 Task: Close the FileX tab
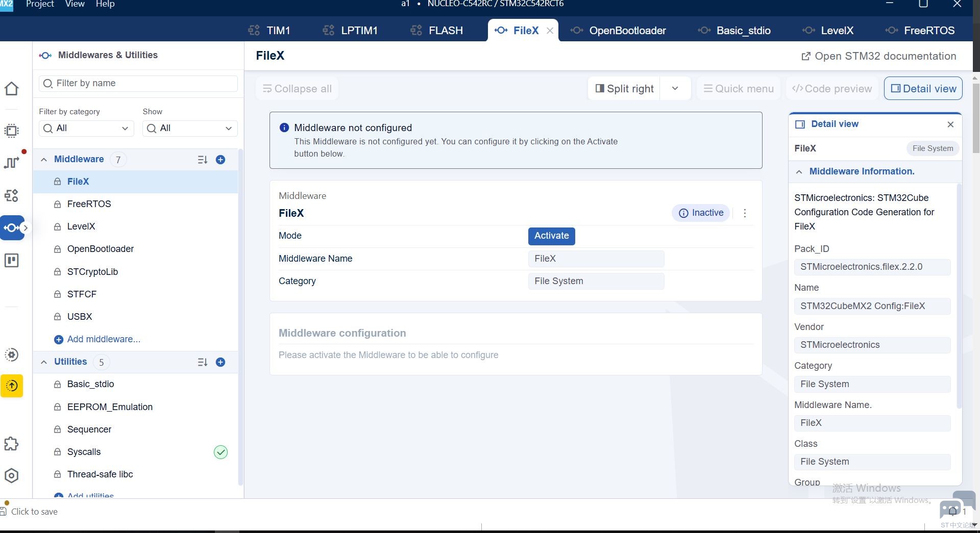click(550, 31)
